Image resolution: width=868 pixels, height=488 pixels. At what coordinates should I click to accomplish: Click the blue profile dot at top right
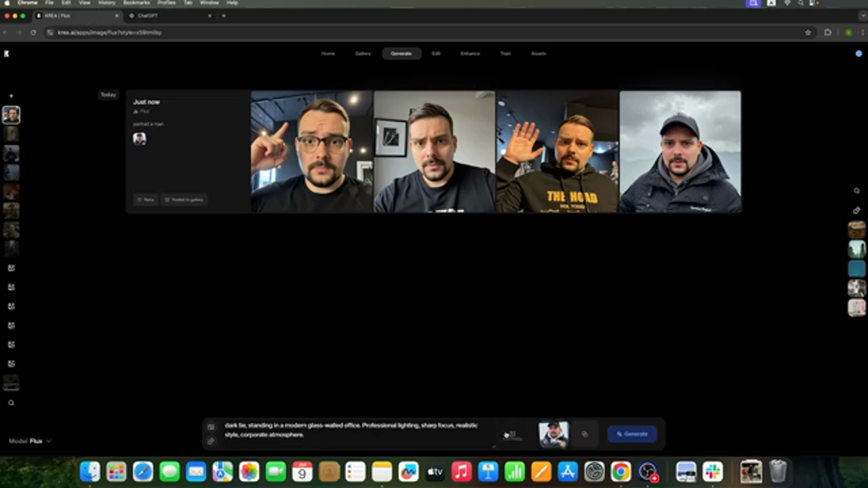(859, 54)
